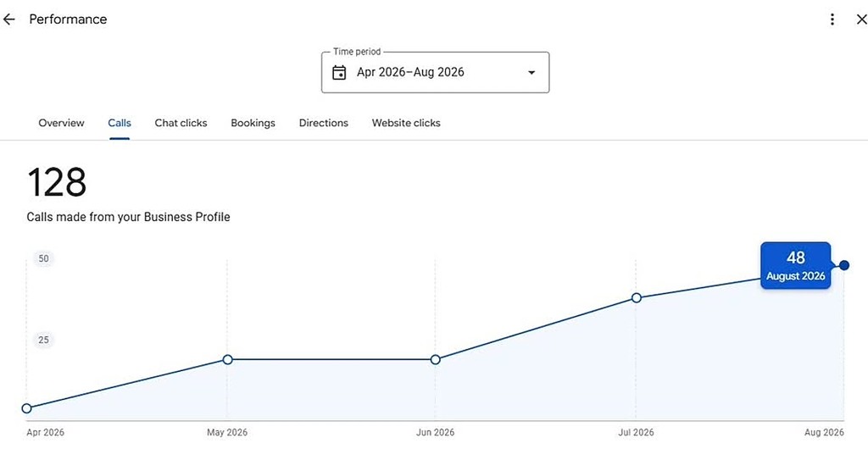The height and width of the screenshot is (471, 868).
Task: Select the June 2026 data point
Action: (435, 360)
